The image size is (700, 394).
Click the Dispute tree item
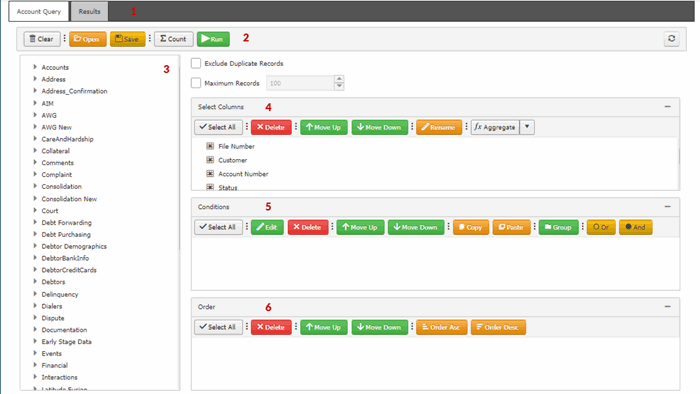coord(53,318)
